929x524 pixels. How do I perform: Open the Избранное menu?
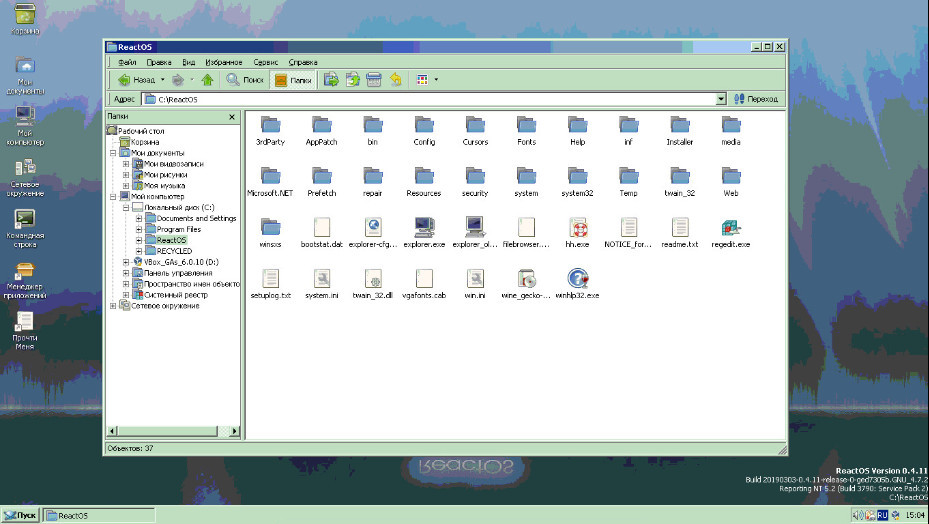[x=224, y=62]
